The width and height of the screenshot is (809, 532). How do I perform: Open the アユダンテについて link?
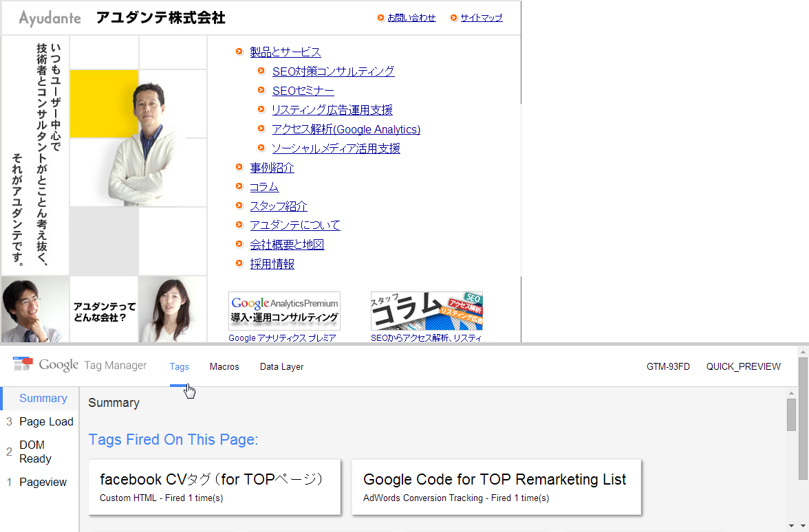click(x=295, y=225)
